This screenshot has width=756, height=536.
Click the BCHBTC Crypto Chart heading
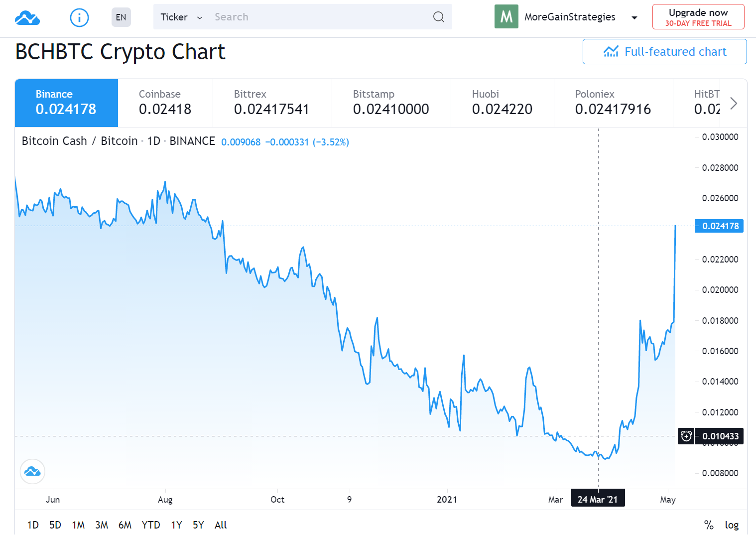pos(120,52)
